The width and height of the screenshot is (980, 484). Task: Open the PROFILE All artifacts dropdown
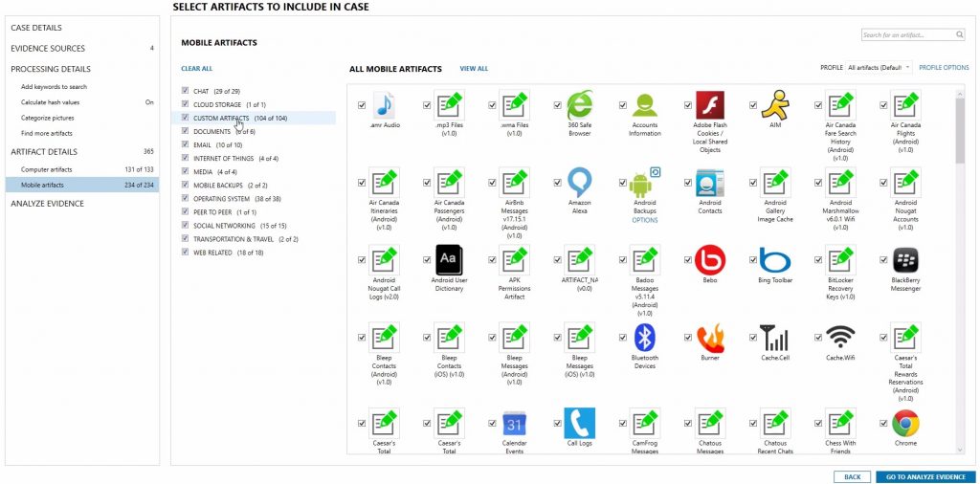tap(880, 68)
